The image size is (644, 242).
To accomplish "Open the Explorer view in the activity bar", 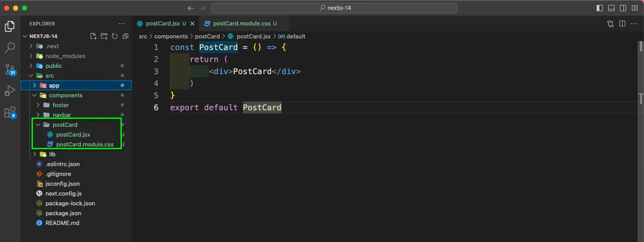I will (x=10, y=27).
